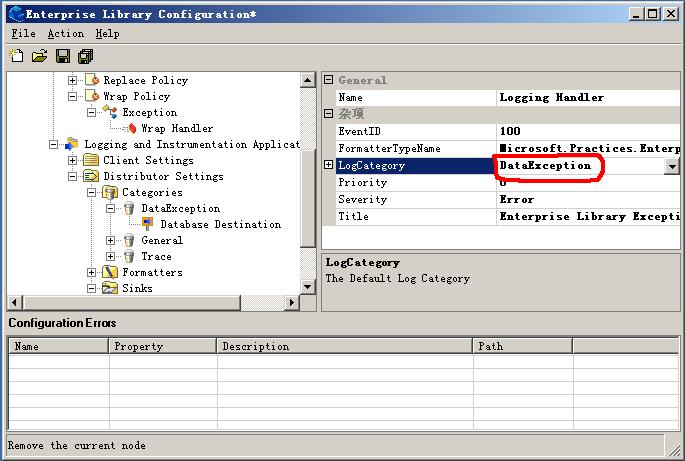Click the Severity value field
This screenshot has height=461, width=685.
coord(588,199)
